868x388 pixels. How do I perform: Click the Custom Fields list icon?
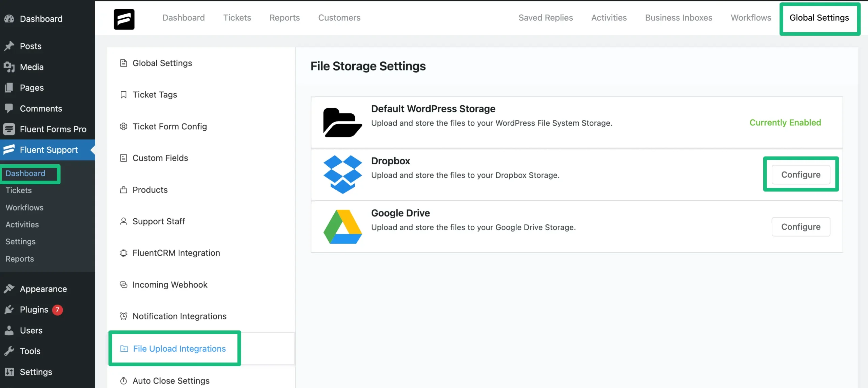click(x=123, y=158)
